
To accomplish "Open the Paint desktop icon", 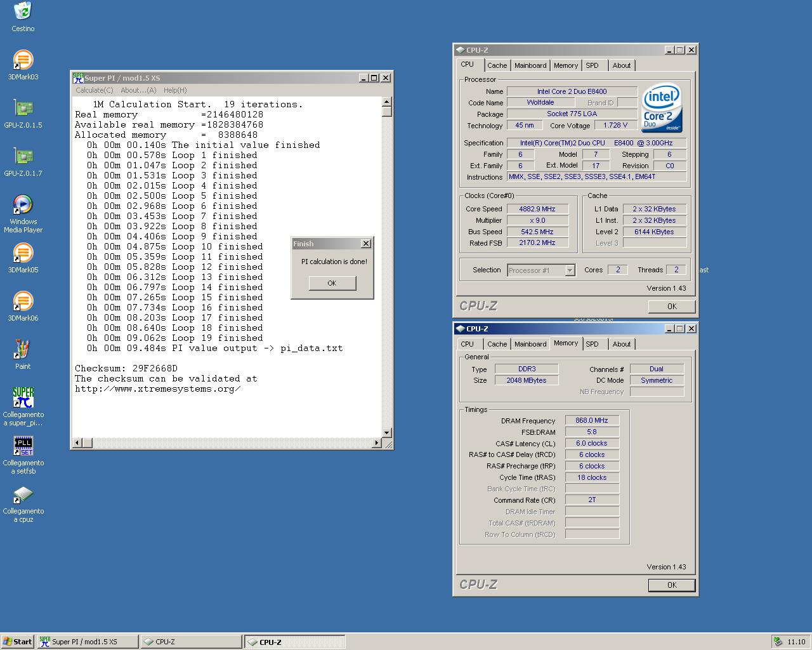I will click(x=23, y=349).
